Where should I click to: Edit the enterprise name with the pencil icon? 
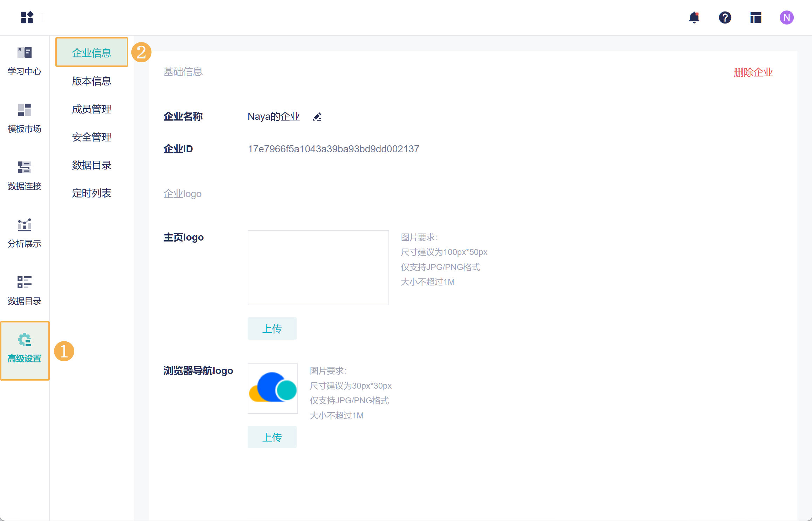click(x=317, y=117)
